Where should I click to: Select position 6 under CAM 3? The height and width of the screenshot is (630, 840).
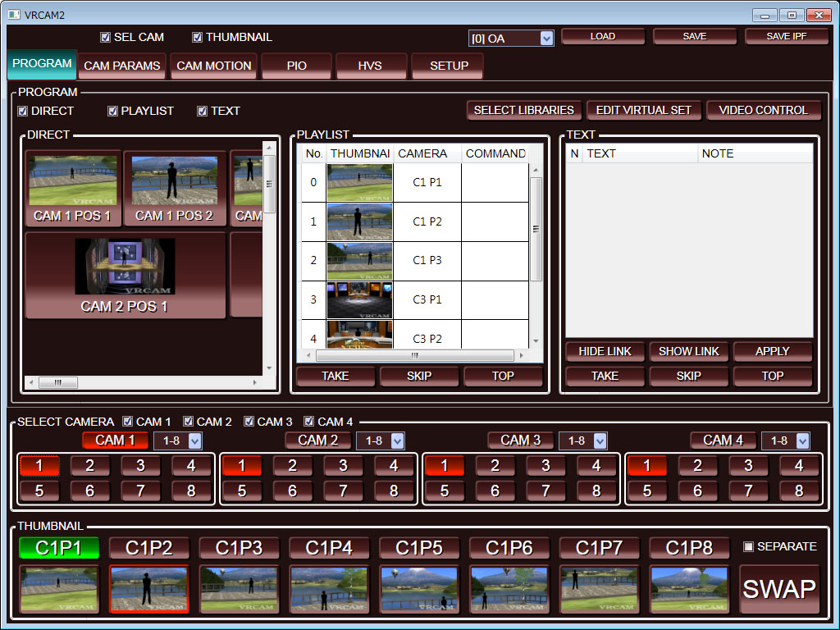pyautogui.click(x=495, y=491)
